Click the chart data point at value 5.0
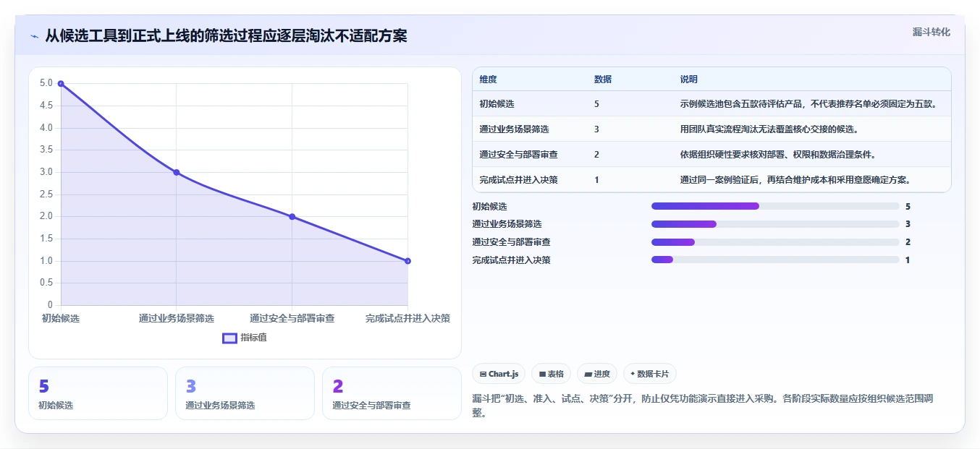980x449 pixels. (x=61, y=84)
